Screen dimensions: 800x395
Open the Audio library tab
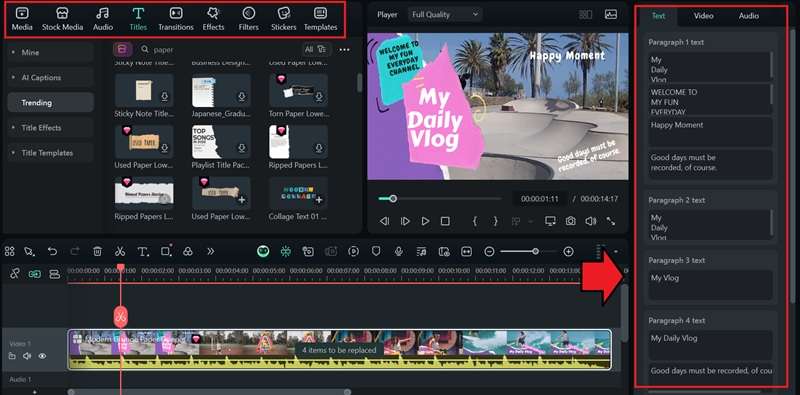point(103,19)
